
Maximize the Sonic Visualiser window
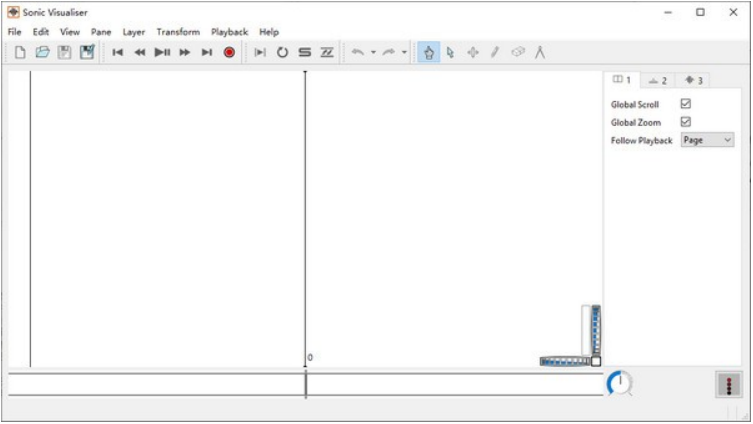tap(700, 12)
